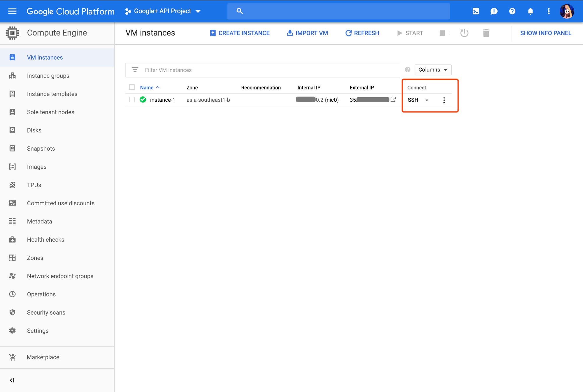Open external IP link icon
Viewport: 583px width, 392px height.
pyautogui.click(x=393, y=100)
